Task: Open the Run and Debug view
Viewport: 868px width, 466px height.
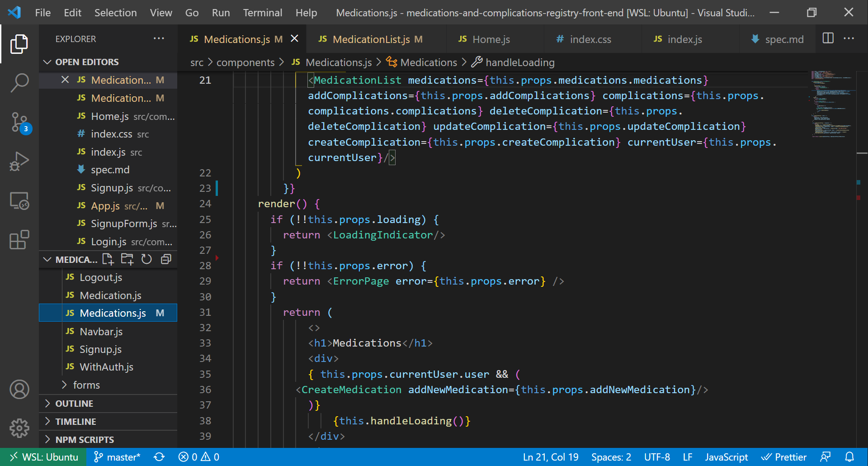Action: click(x=19, y=162)
